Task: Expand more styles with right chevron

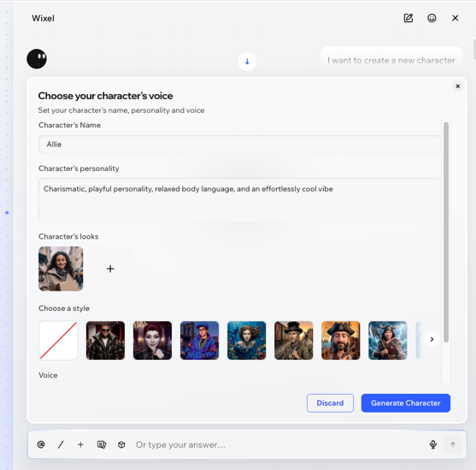Action: click(x=432, y=339)
